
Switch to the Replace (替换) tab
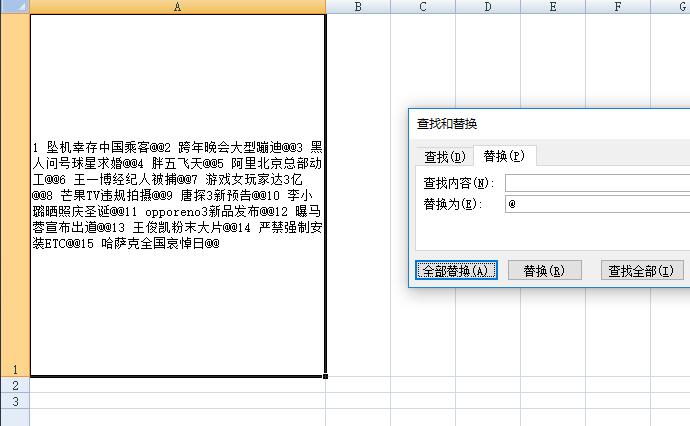[x=504, y=156]
